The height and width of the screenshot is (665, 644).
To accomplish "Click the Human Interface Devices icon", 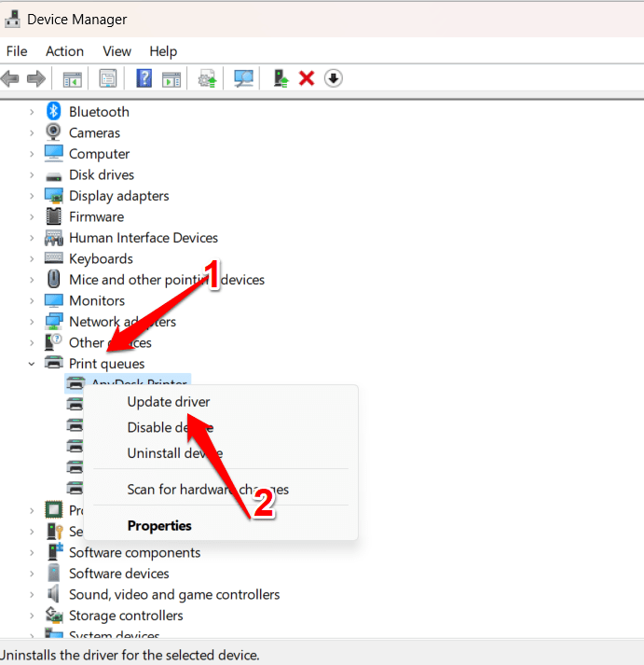I will pos(54,238).
